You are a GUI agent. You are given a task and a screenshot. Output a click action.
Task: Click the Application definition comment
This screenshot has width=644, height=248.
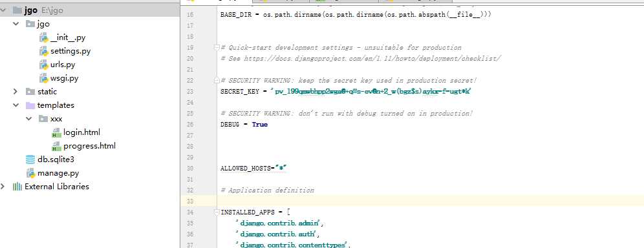[x=268, y=191]
